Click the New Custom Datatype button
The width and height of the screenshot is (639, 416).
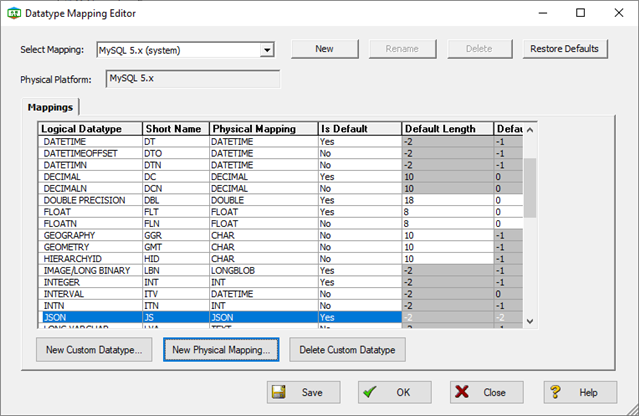point(94,350)
